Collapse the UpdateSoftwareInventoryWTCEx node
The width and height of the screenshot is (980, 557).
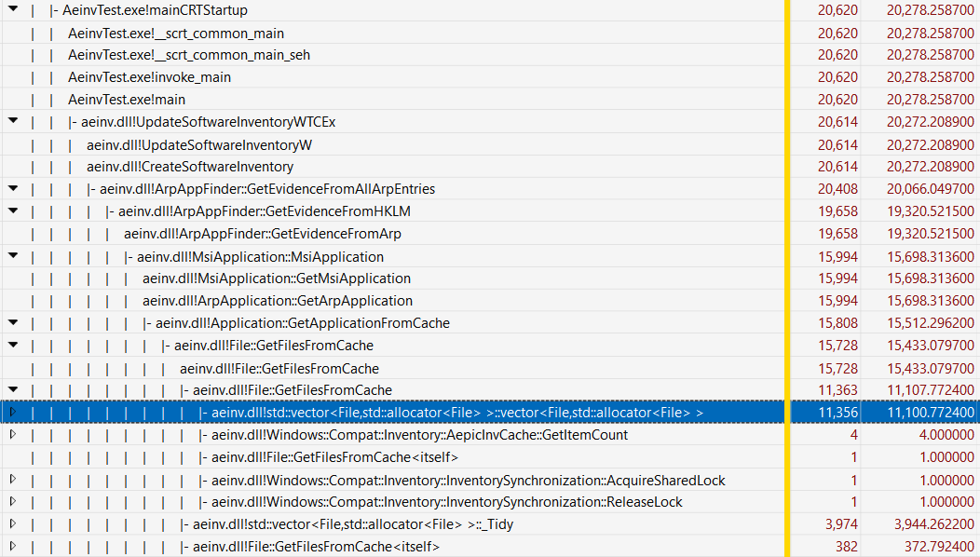pyautogui.click(x=12, y=121)
